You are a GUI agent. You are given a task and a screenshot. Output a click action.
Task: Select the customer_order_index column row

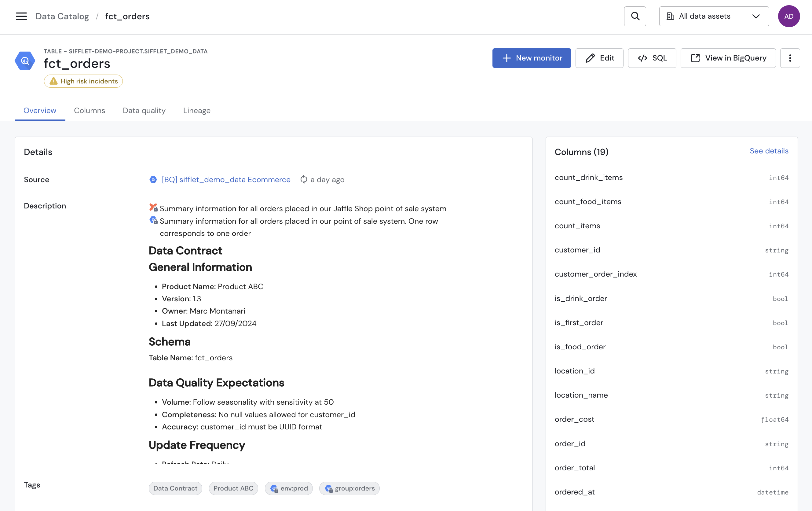(671, 274)
